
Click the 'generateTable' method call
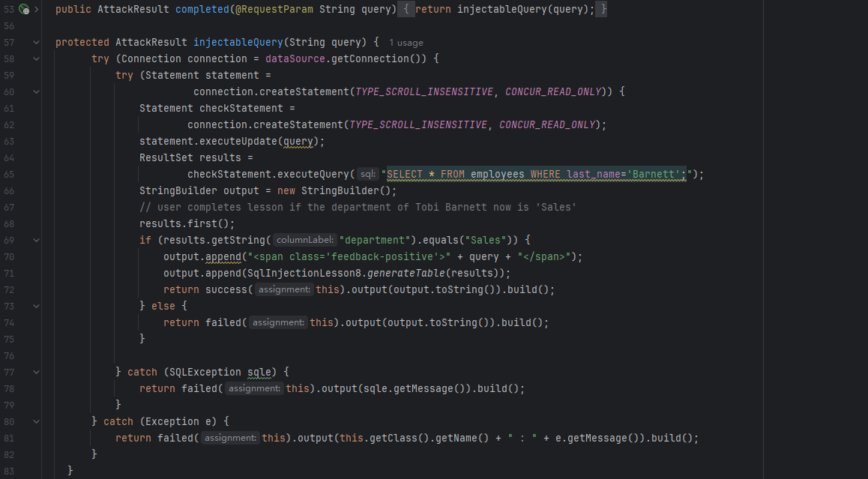click(x=406, y=273)
